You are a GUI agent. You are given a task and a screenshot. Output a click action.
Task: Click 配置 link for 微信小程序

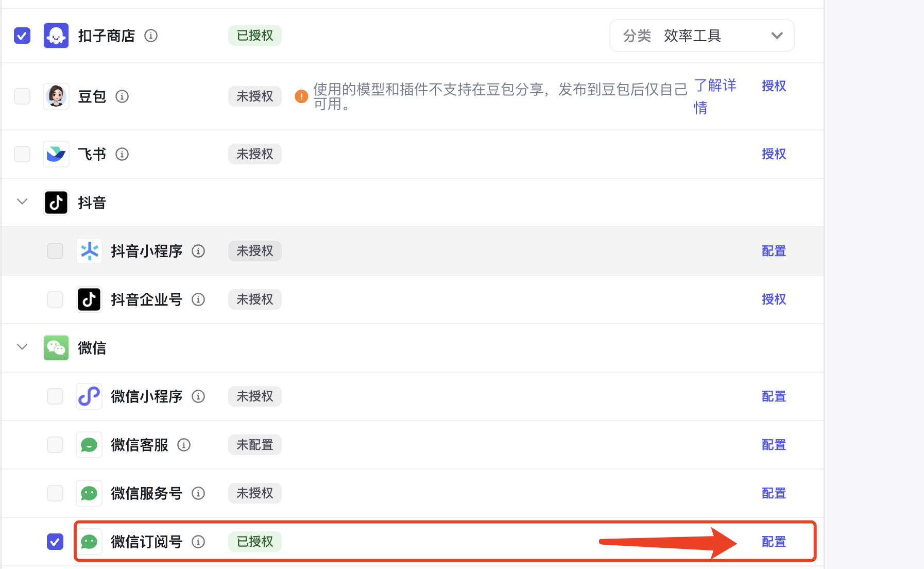tap(774, 396)
